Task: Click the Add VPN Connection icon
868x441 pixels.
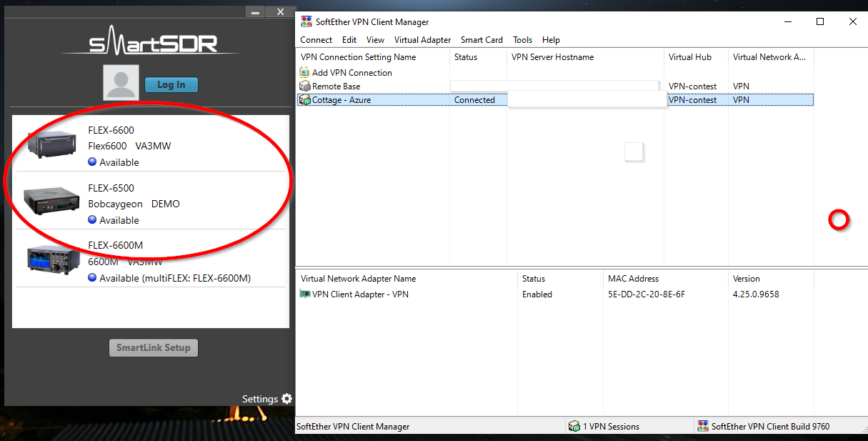Action: [305, 73]
